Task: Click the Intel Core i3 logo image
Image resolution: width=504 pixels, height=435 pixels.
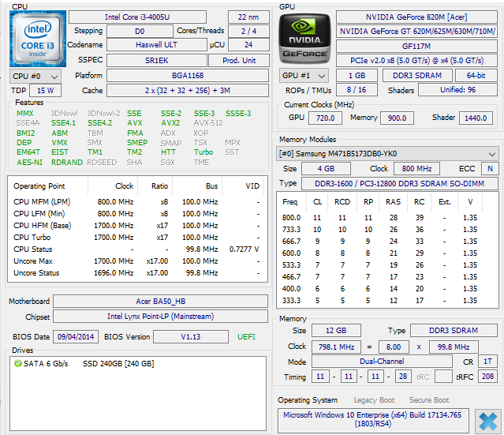Action: tap(38, 39)
